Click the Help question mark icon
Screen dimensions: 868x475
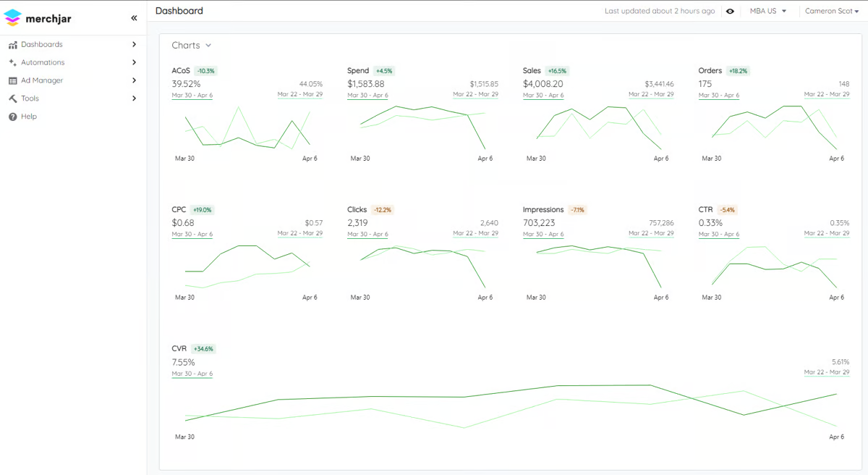[13, 117]
